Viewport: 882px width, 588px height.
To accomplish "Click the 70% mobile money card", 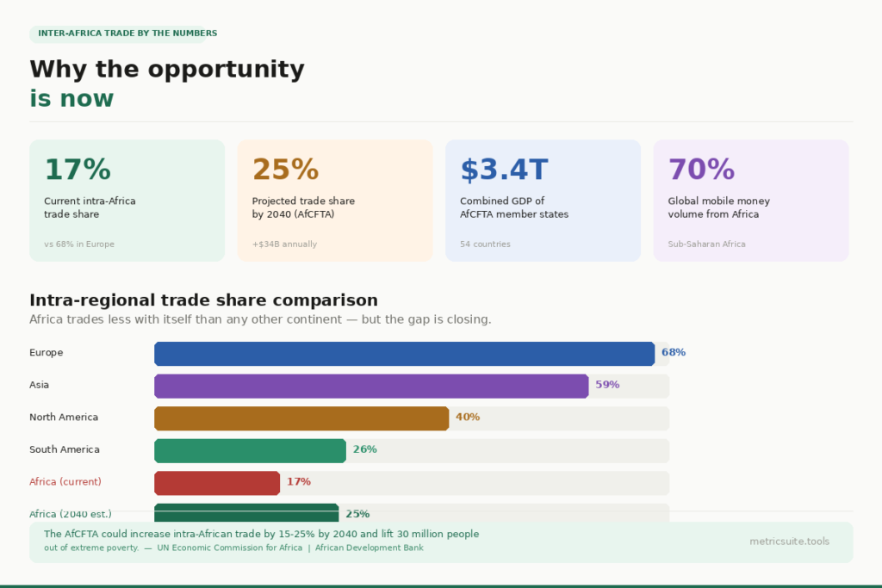I will coord(750,201).
